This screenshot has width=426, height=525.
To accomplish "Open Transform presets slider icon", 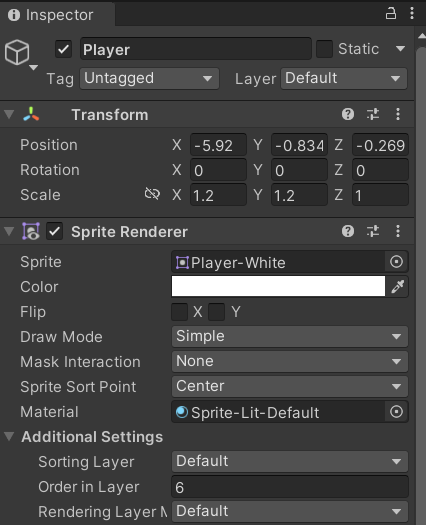I will point(373,115).
